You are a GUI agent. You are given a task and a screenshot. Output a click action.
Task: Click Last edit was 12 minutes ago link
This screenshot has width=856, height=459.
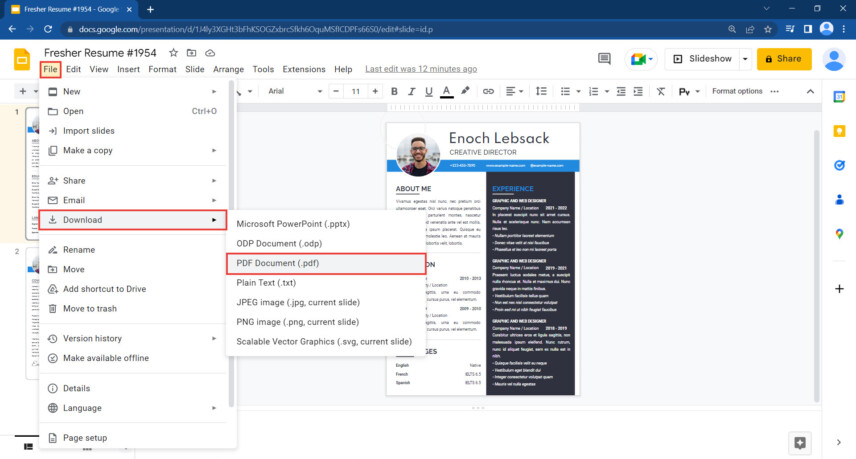[x=421, y=69]
